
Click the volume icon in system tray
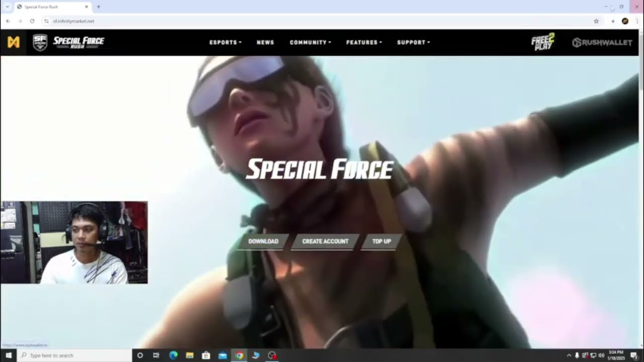point(602,355)
